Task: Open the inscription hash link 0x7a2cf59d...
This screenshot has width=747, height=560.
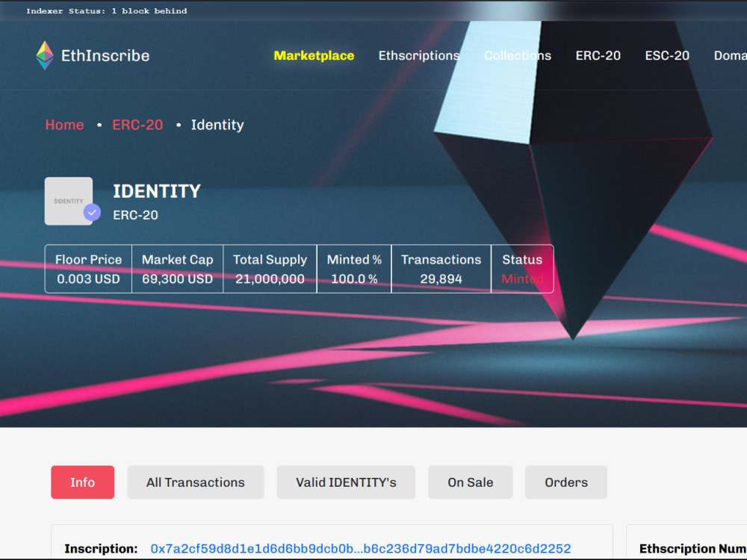Action: coord(361,549)
